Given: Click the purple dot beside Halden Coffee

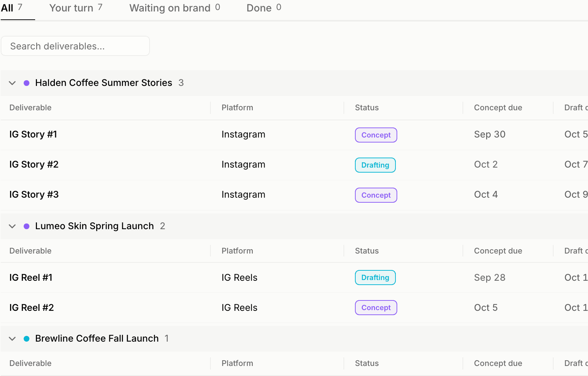Looking at the screenshot, I should [27, 83].
